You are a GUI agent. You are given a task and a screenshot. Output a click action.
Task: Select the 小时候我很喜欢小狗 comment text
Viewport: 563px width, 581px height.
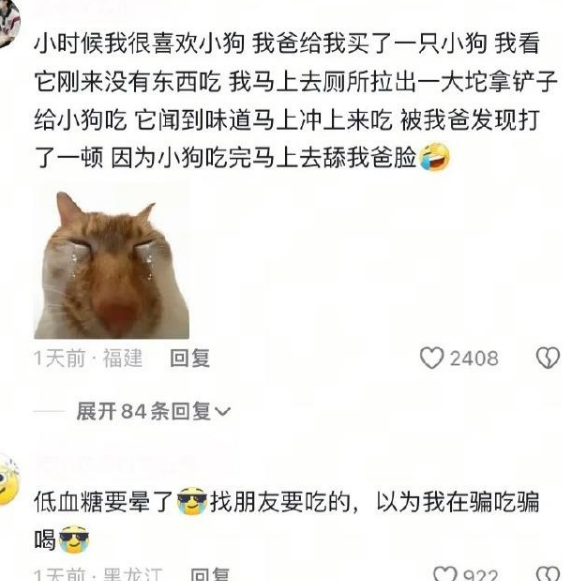pyautogui.click(x=295, y=100)
